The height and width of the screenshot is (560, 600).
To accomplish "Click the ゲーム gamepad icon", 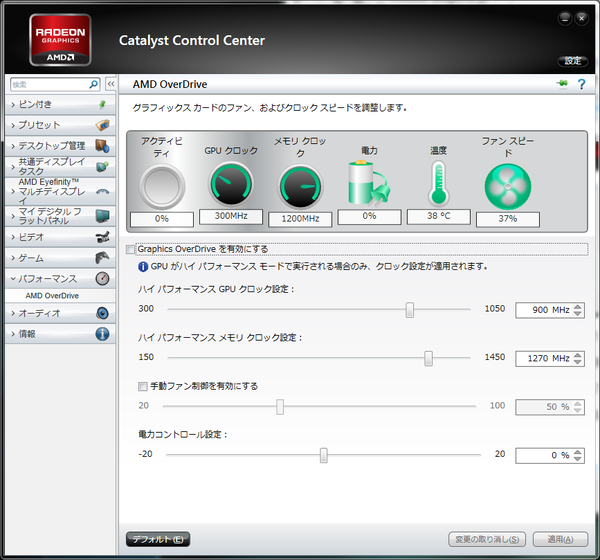I will tap(102, 258).
